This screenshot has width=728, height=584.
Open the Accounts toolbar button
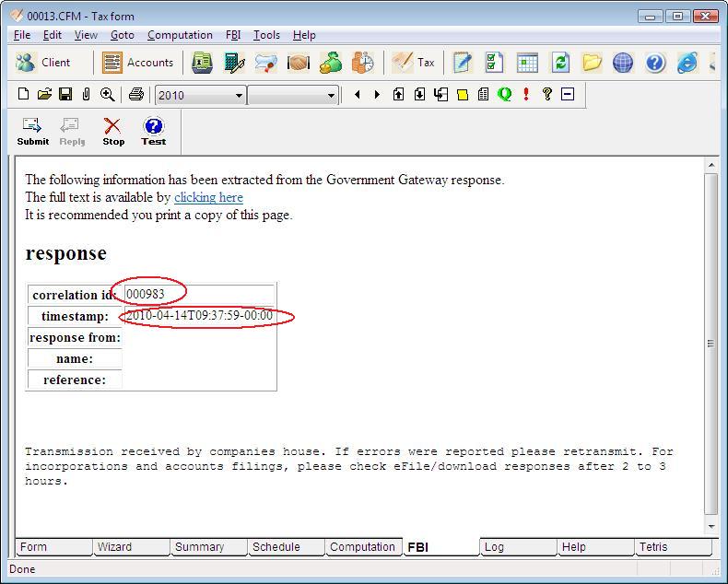click(x=137, y=63)
